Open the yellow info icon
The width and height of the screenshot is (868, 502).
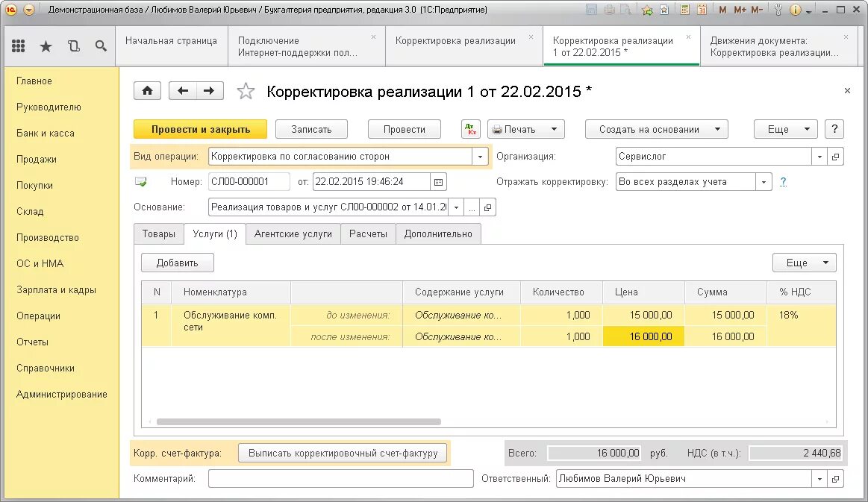[x=795, y=10]
